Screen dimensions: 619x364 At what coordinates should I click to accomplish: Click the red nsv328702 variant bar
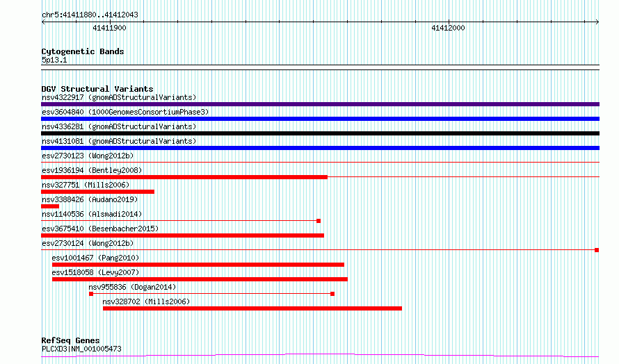point(252,308)
